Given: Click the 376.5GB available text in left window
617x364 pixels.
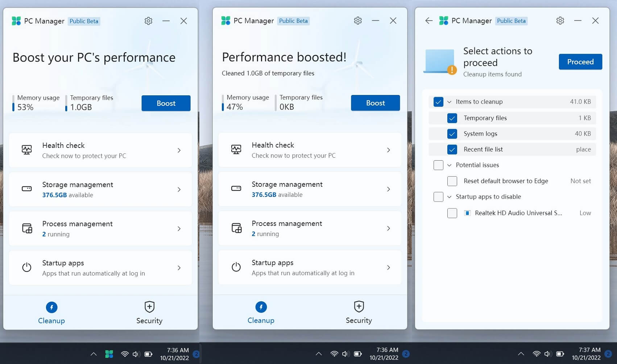Looking at the screenshot, I should click(68, 195).
